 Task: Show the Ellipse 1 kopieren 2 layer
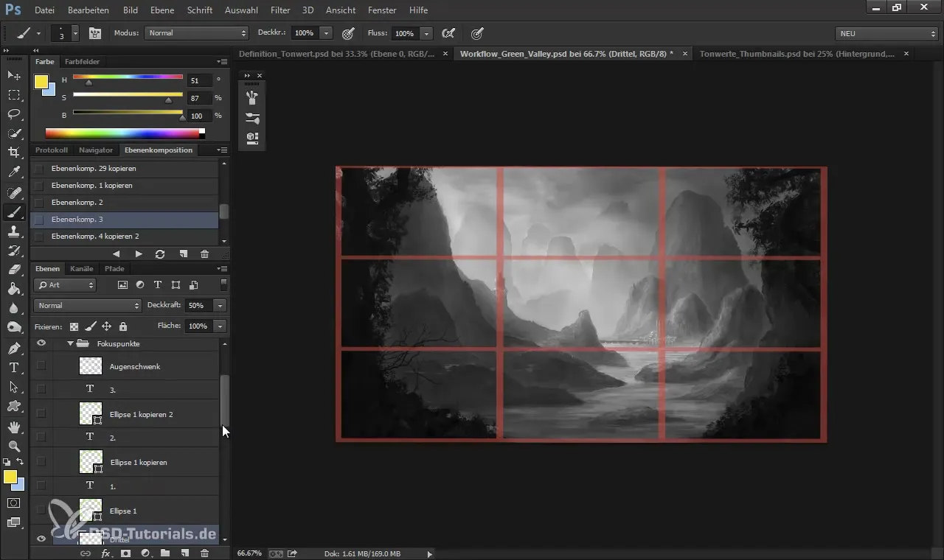[x=41, y=414]
